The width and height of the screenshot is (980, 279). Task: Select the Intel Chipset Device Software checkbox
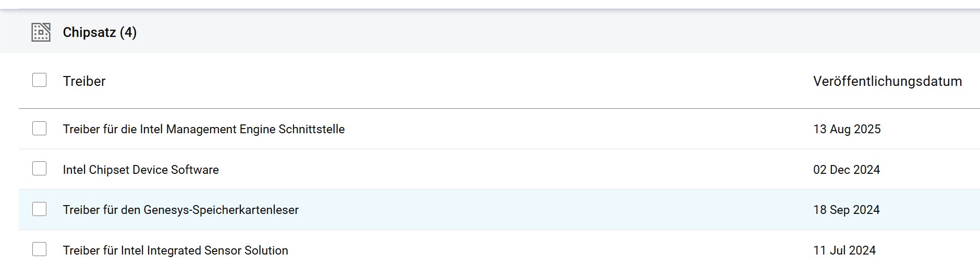click(x=39, y=169)
